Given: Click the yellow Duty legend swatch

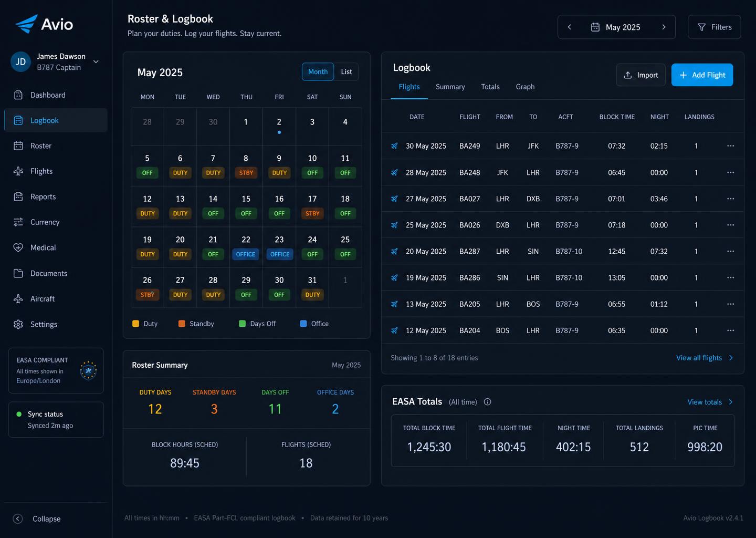Looking at the screenshot, I should [136, 324].
